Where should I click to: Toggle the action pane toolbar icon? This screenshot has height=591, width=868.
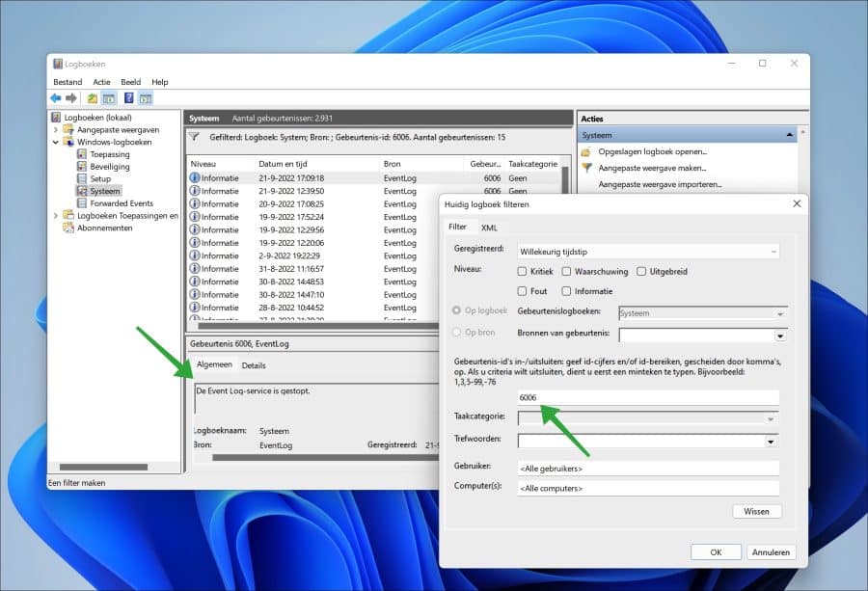pyautogui.click(x=146, y=98)
